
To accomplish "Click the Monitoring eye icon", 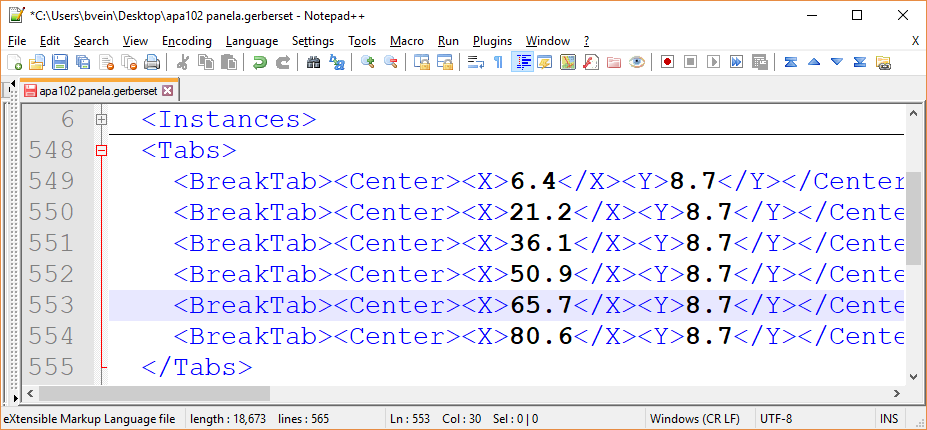I will click(x=637, y=62).
